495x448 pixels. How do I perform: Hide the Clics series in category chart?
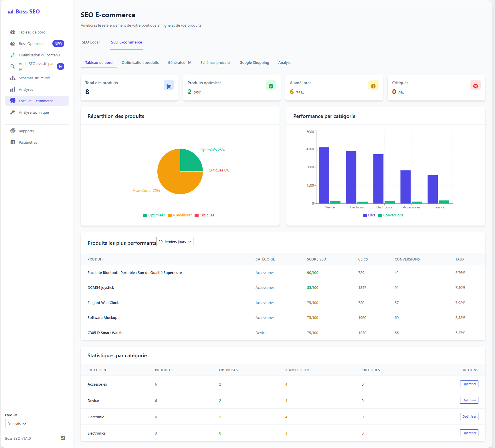tap(369, 215)
